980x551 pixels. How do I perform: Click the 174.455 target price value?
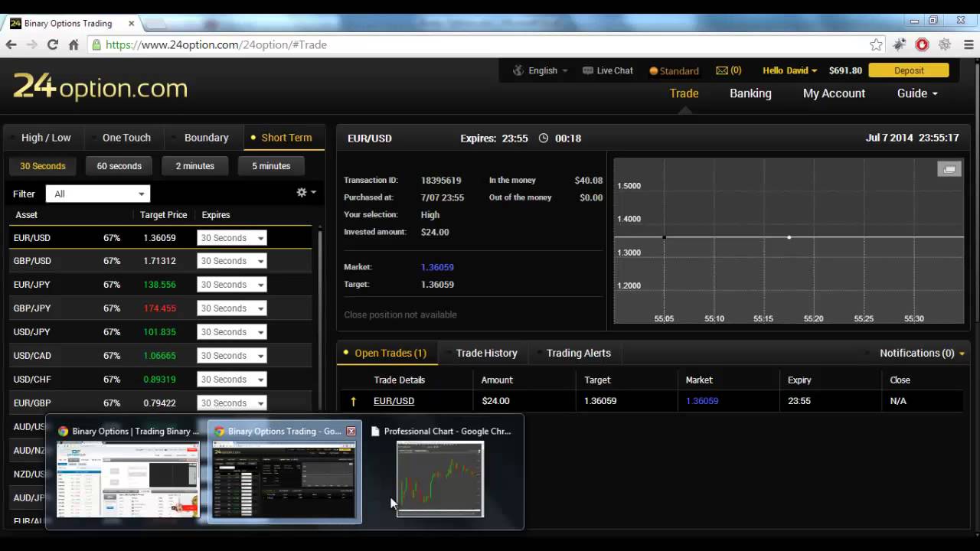(159, 308)
